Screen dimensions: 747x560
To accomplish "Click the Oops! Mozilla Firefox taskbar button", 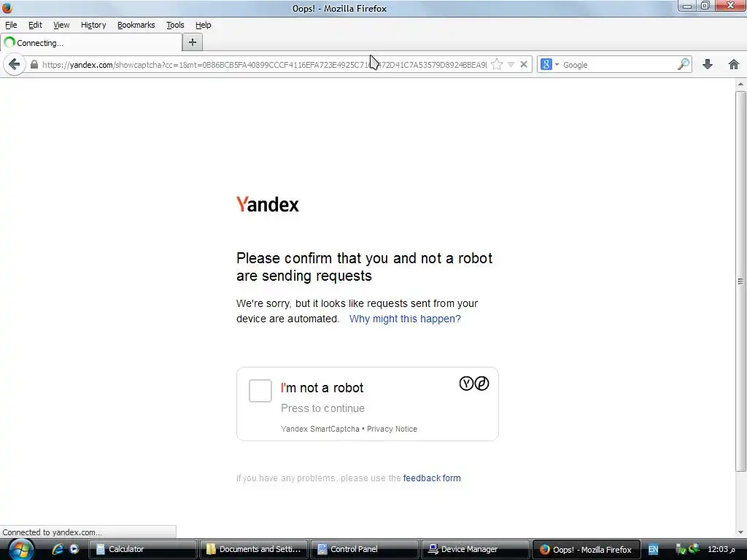I will tap(586, 550).
